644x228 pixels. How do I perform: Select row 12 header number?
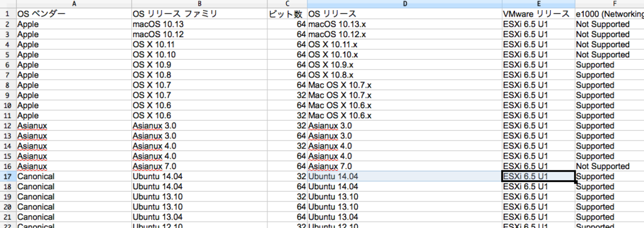click(x=8, y=126)
